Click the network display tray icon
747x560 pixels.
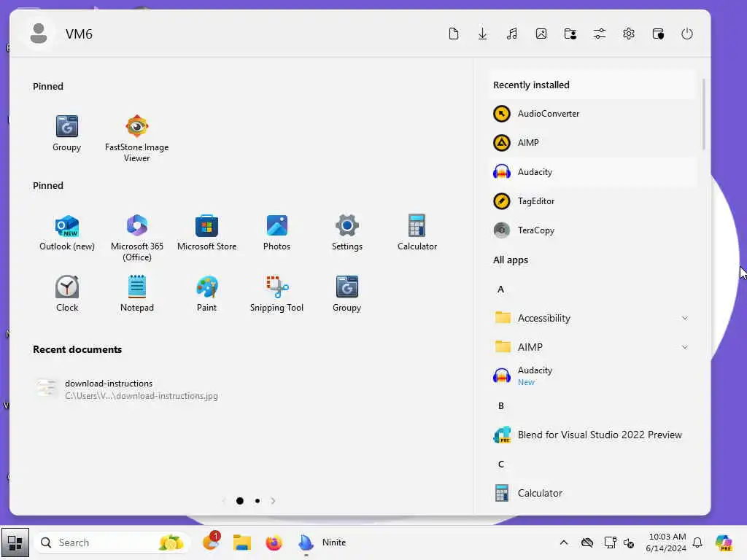tap(610, 542)
